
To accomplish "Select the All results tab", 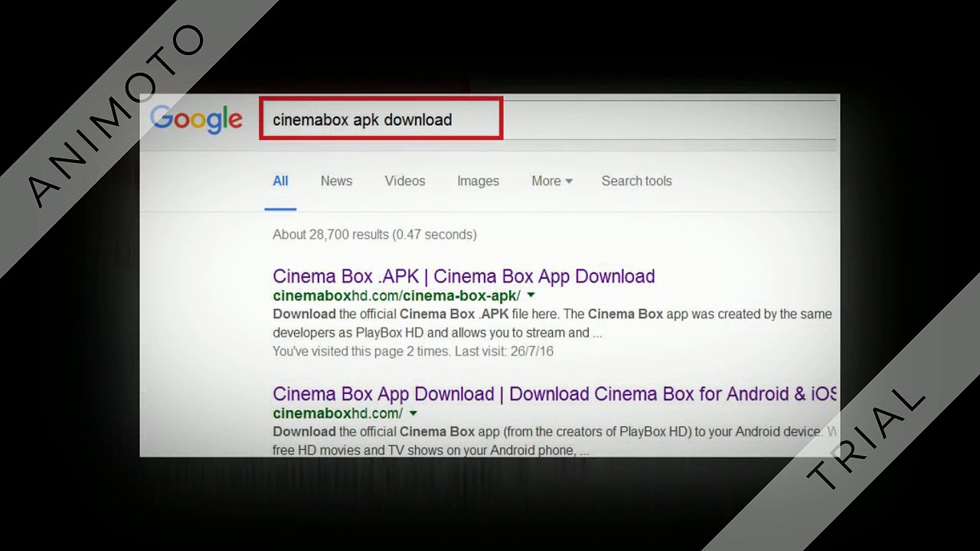I will point(280,181).
